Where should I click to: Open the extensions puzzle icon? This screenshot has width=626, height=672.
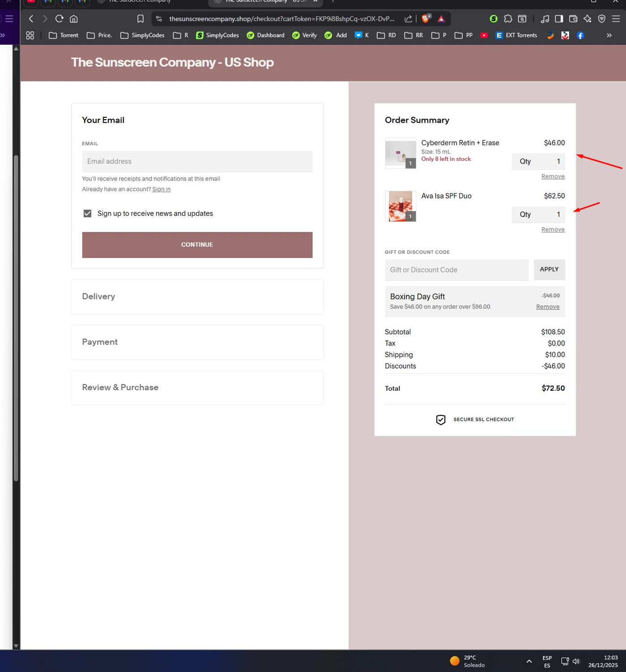(508, 19)
